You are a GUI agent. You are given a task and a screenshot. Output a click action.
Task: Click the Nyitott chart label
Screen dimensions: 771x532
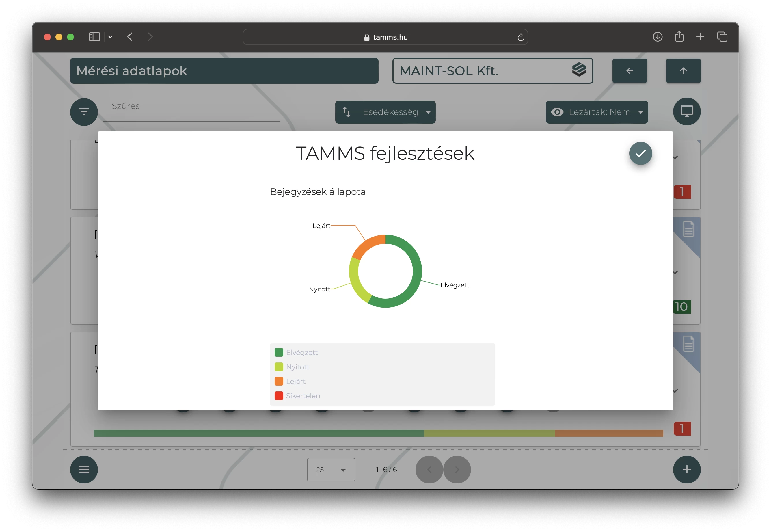tap(319, 289)
